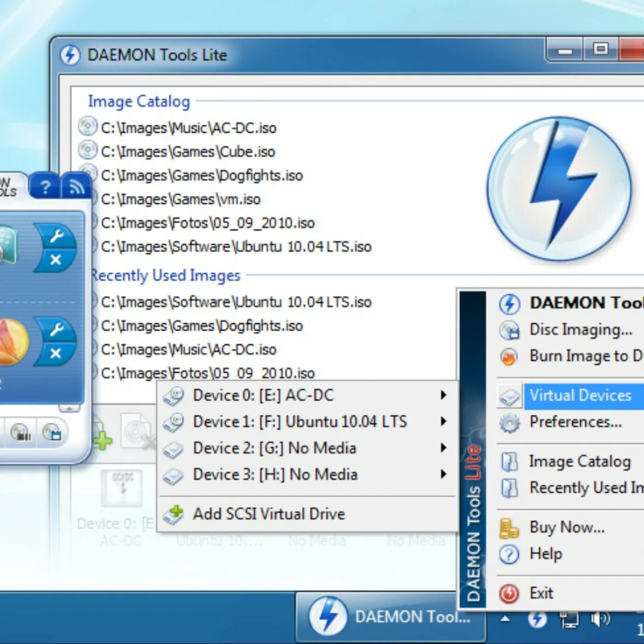The height and width of the screenshot is (644, 644).
Task: Click the green plus Add Image icon
Action: [x=102, y=439]
